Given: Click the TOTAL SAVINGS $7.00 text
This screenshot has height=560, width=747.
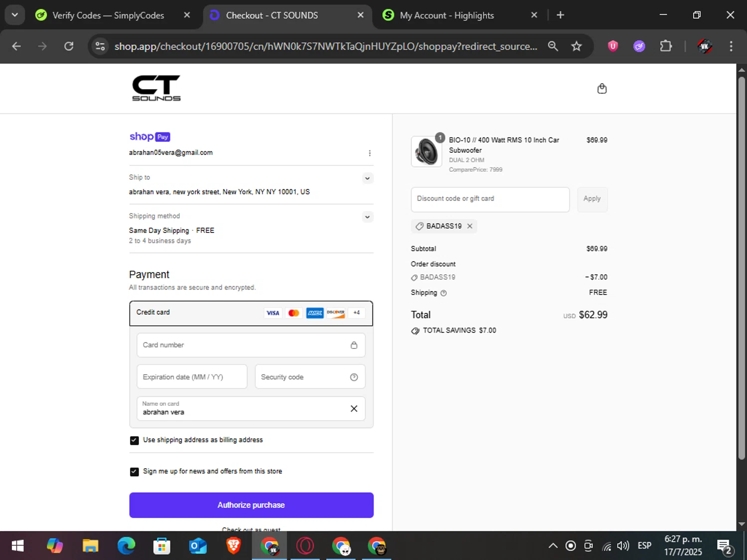Looking at the screenshot, I should [x=459, y=331].
